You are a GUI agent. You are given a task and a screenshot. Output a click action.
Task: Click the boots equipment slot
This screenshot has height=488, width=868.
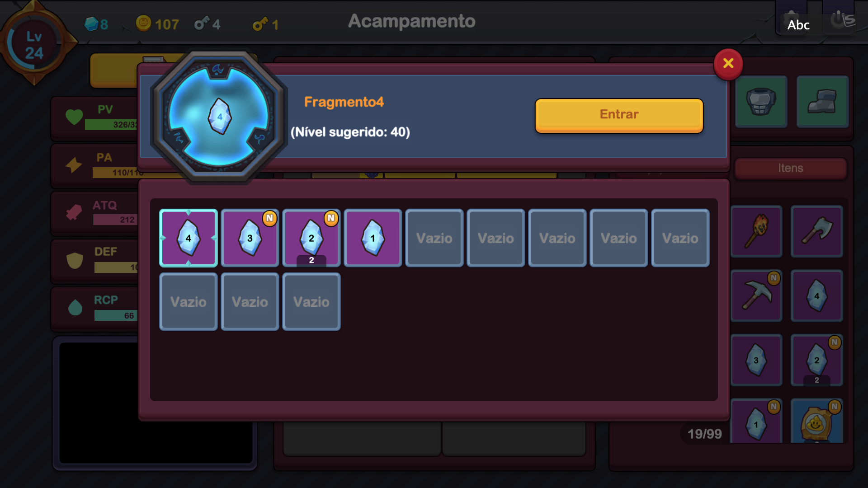pos(822,102)
